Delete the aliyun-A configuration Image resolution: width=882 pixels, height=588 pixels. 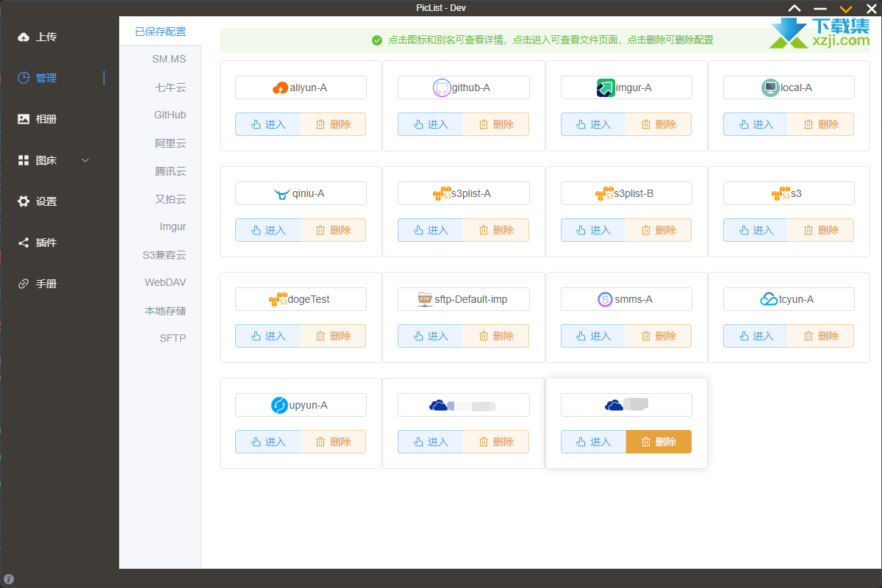coord(333,124)
